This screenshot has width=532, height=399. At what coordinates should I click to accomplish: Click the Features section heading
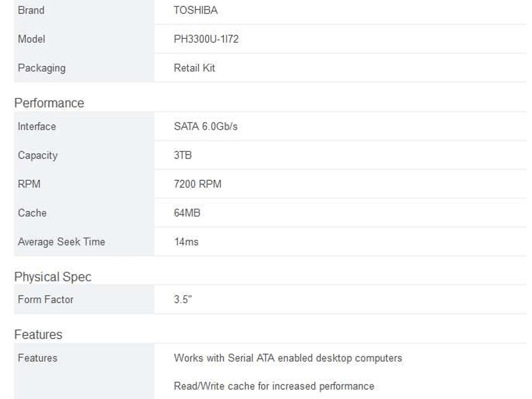tap(38, 335)
